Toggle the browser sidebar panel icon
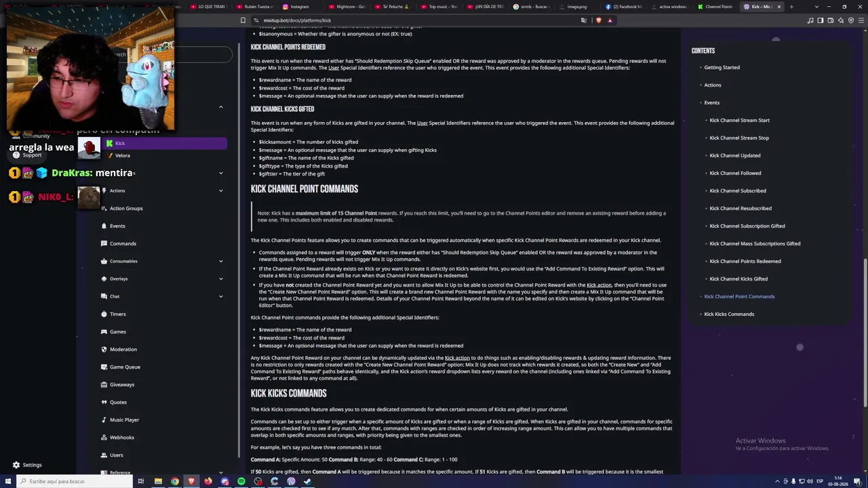The image size is (868, 488). (821, 20)
